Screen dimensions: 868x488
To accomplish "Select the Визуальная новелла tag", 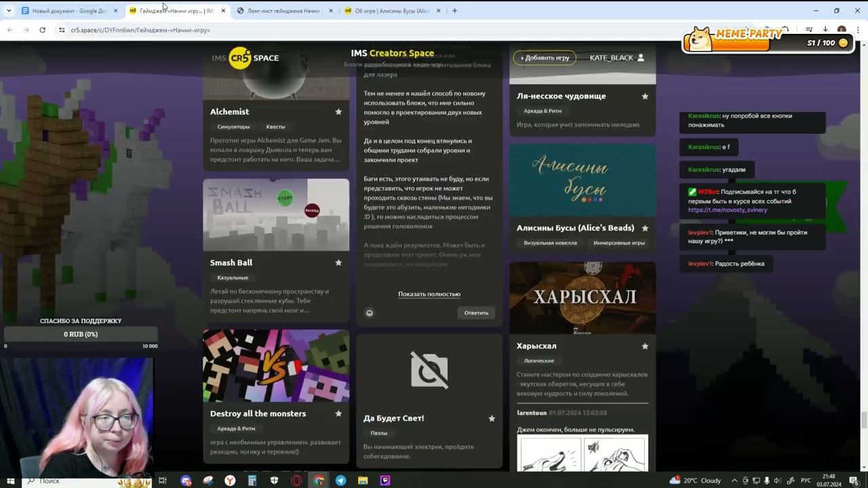I will click(550, 243).
